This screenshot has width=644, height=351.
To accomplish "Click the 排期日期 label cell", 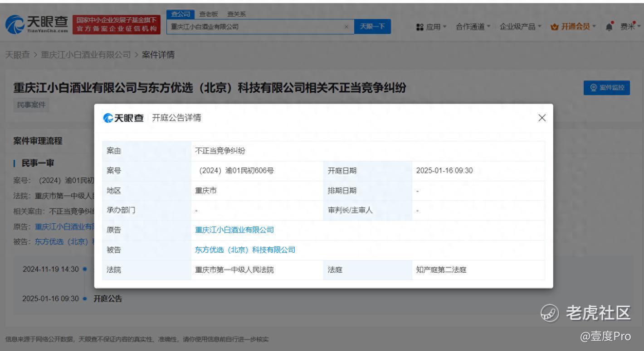I will [368, 191].
